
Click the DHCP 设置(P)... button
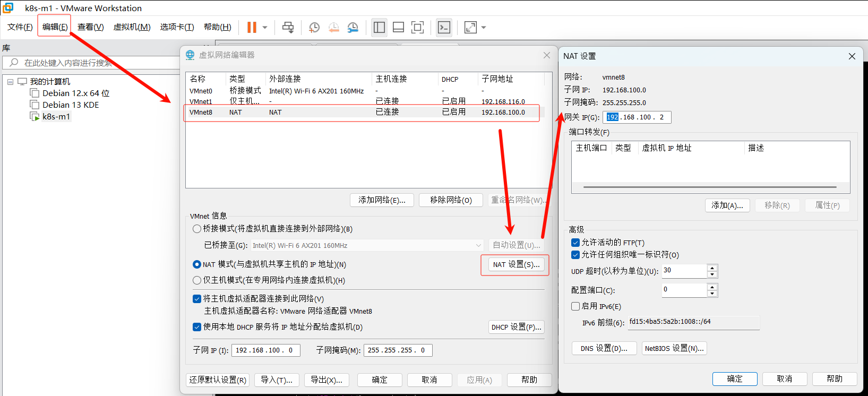517,327
